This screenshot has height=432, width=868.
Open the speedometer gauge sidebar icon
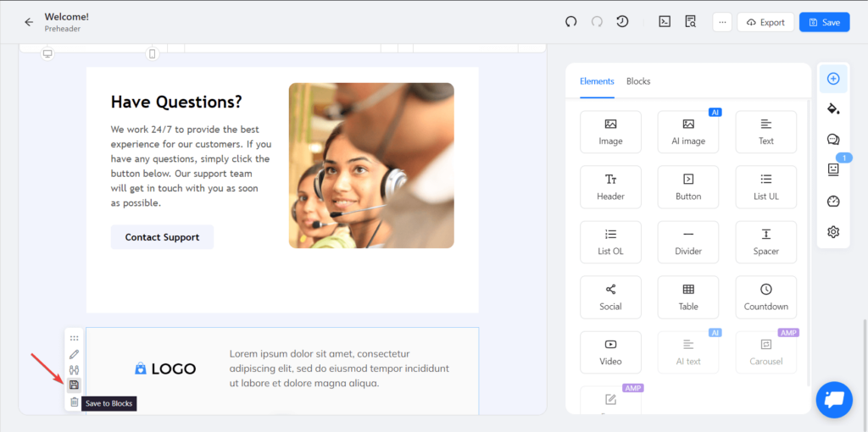point(833,202)
